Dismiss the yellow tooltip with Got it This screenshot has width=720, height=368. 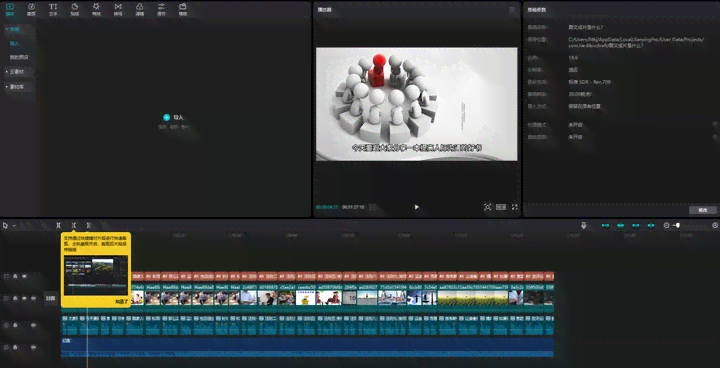coord(122,302)
